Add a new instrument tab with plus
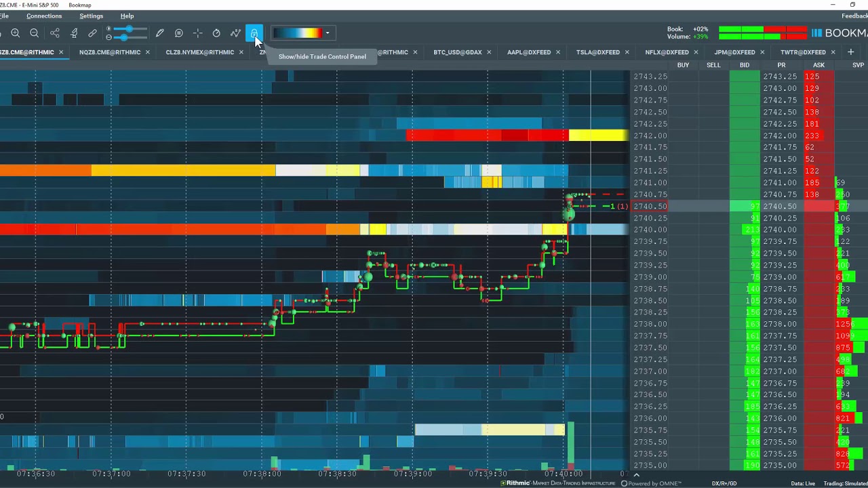This screenshot has width=868, height=488. (851, 52)
